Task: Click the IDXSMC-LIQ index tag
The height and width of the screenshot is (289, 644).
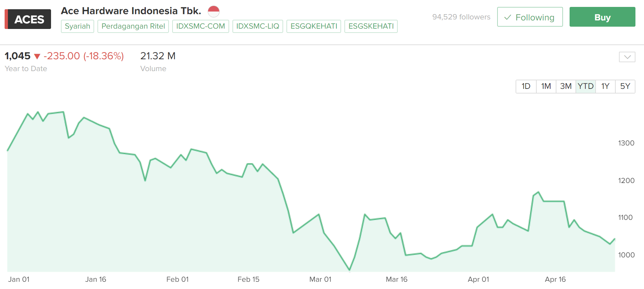Action: pos(257,26)
